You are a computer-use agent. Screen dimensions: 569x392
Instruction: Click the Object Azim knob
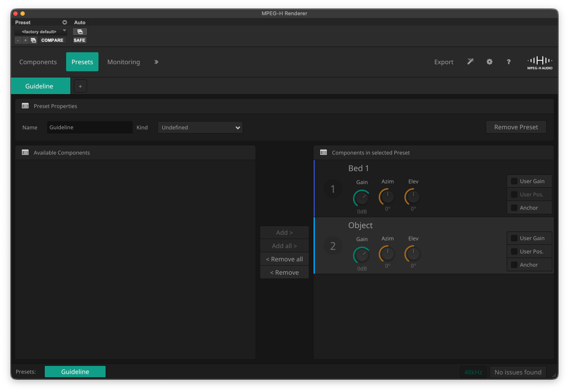click(x=387, y=254)
